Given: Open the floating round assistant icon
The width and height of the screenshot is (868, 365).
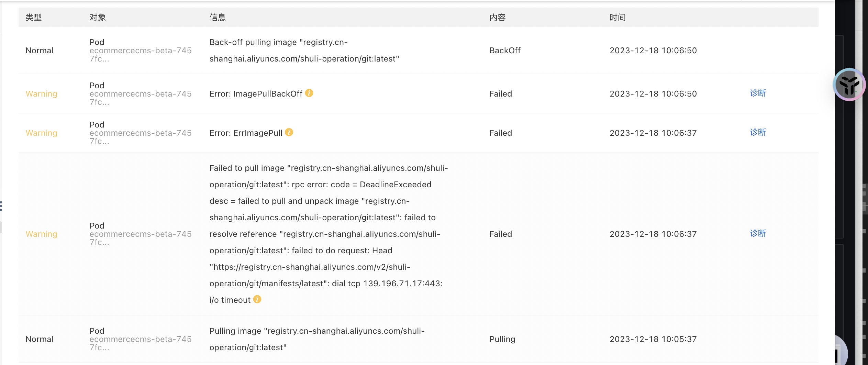Looking at the screenshot, I should tap(849, 85).
